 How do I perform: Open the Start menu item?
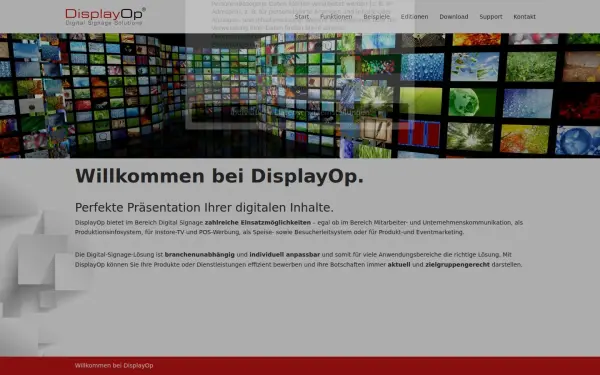302,16
